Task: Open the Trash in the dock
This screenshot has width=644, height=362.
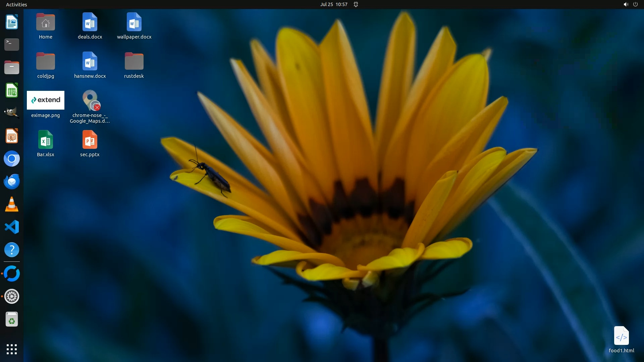Action: pyautogui.click(x=12, y=319)
